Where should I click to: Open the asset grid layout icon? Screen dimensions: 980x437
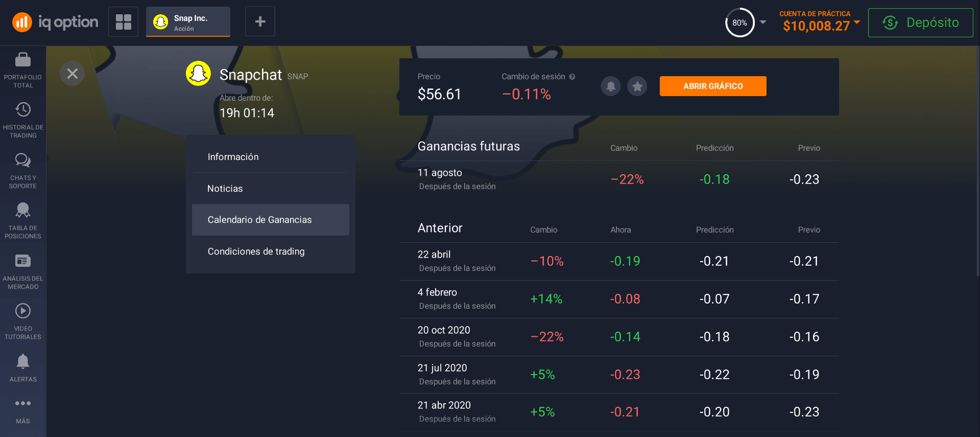coord(123,21)
